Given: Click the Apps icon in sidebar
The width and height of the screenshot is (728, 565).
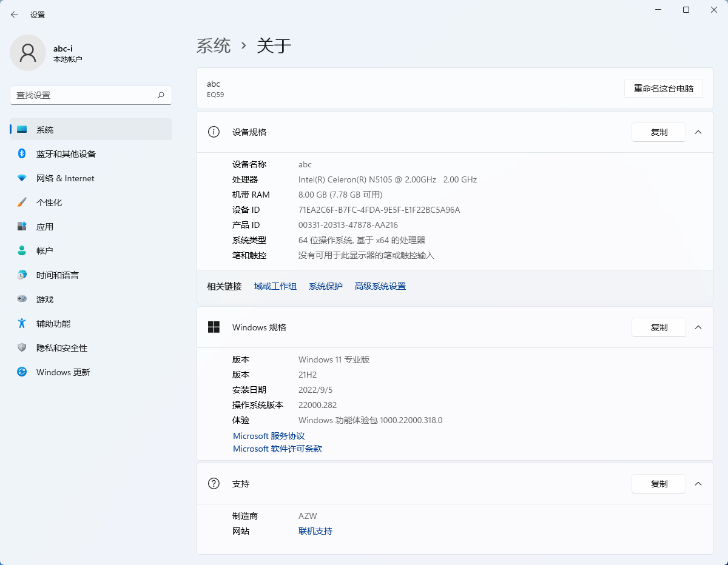Looking at the screenshot, I should pyautogui.click(x=22, y=227).
